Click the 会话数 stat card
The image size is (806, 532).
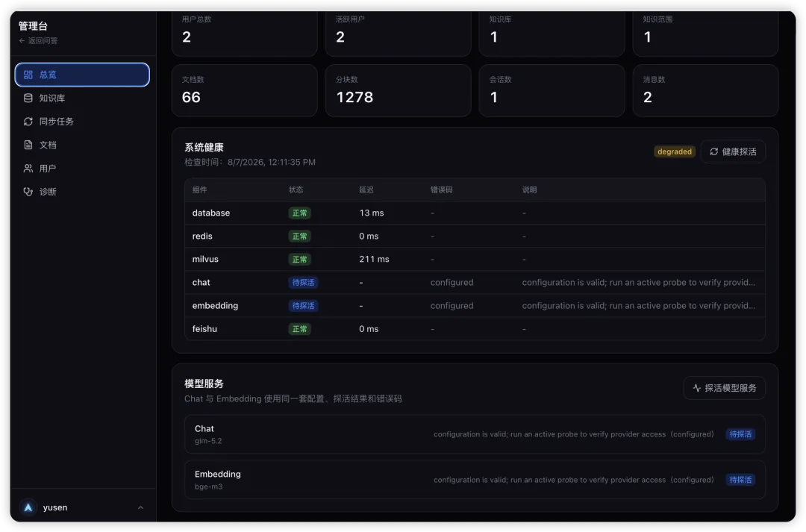pos(552,90)
